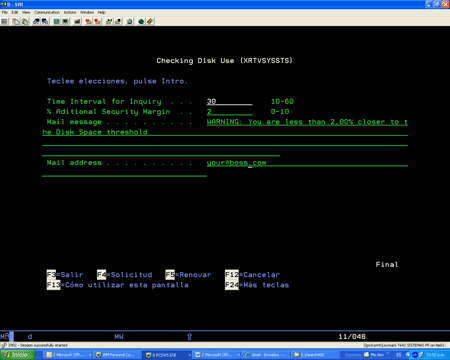Screen dimensions: 450x360
Task: Open the Actions menu
Action: pos(70,12)
